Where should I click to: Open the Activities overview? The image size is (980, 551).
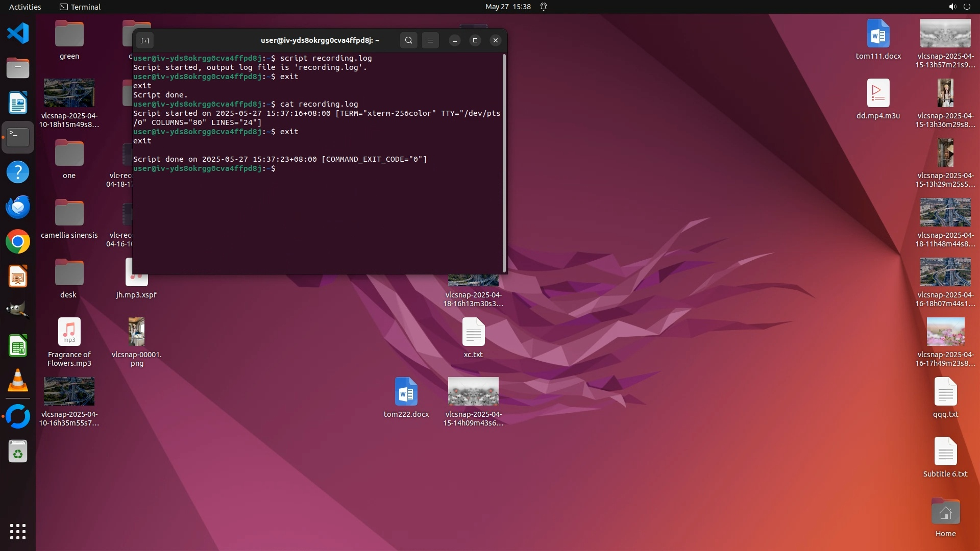point(25,7)
